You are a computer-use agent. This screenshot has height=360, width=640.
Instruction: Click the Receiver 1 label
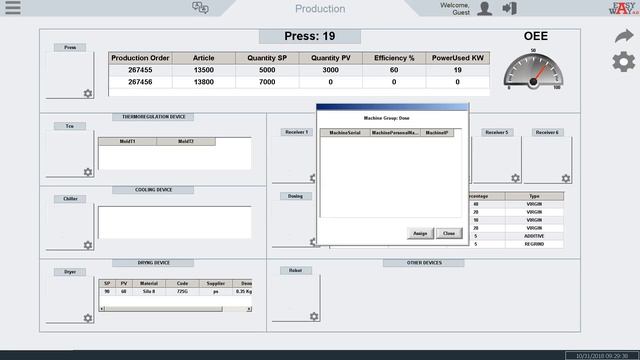[x=297, y=132]
